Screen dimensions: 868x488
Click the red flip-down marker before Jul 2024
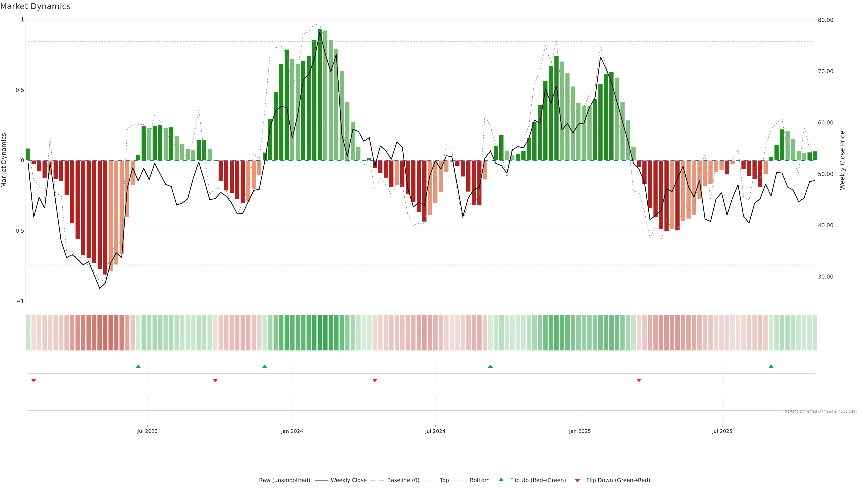pos(375,380)
